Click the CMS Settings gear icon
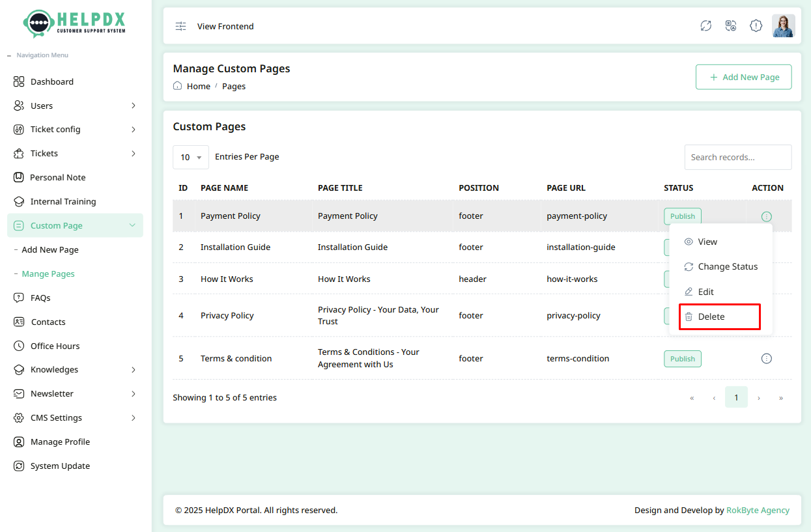Viewport: 811px width, 532px height. pyautogui.click(x=19, y=417)
